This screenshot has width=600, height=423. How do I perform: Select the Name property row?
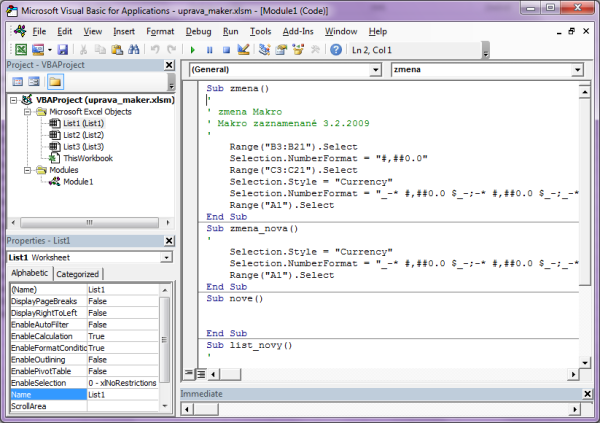(x=84, y=395)
